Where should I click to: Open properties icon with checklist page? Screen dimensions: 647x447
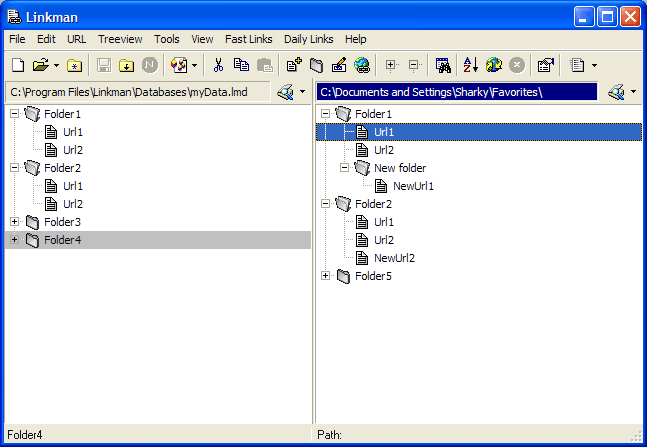[545, 65]
